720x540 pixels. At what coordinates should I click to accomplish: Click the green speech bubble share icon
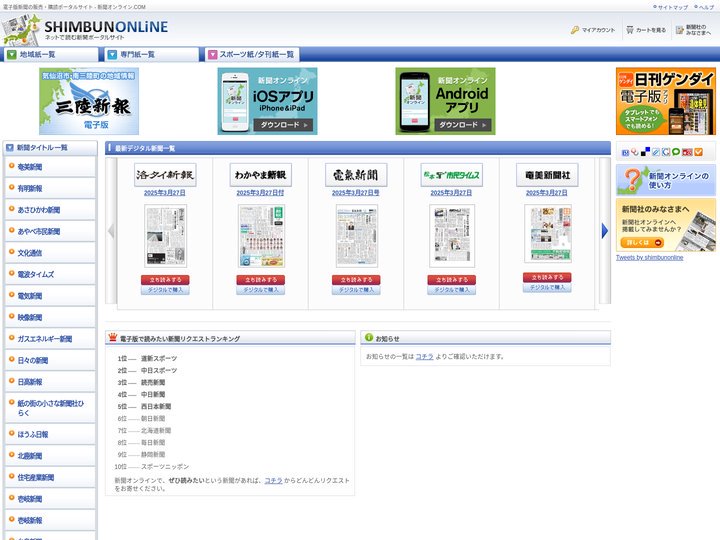coord(676,152)
